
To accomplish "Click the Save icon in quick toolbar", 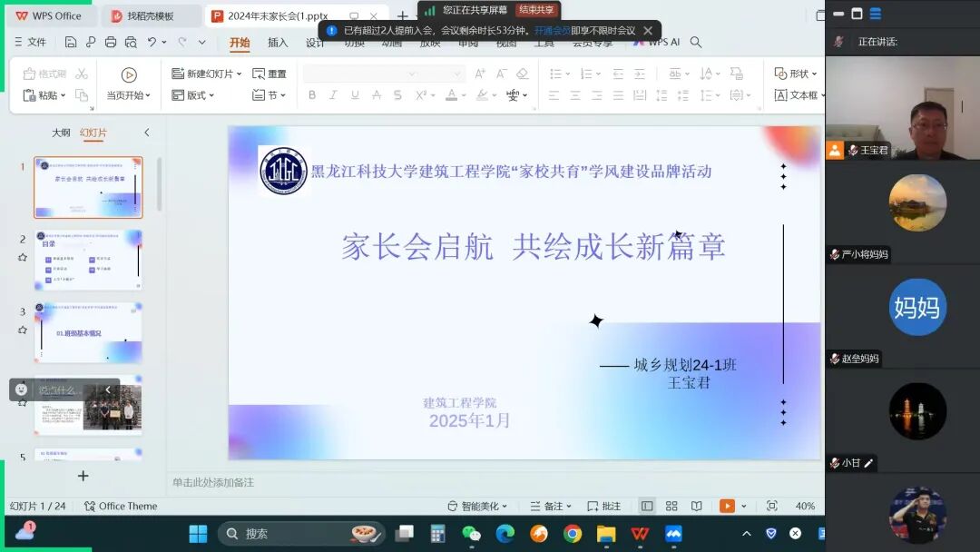I will pos(71,42).
